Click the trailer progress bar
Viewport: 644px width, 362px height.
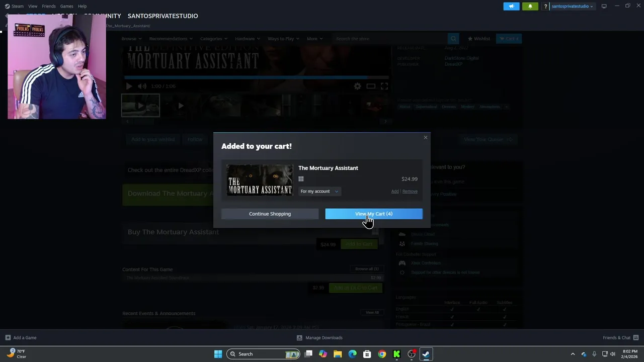tap(257, 77)
